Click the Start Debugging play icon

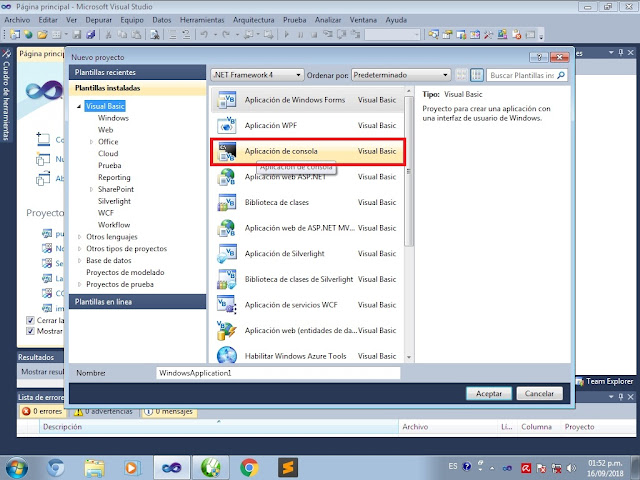287,35
